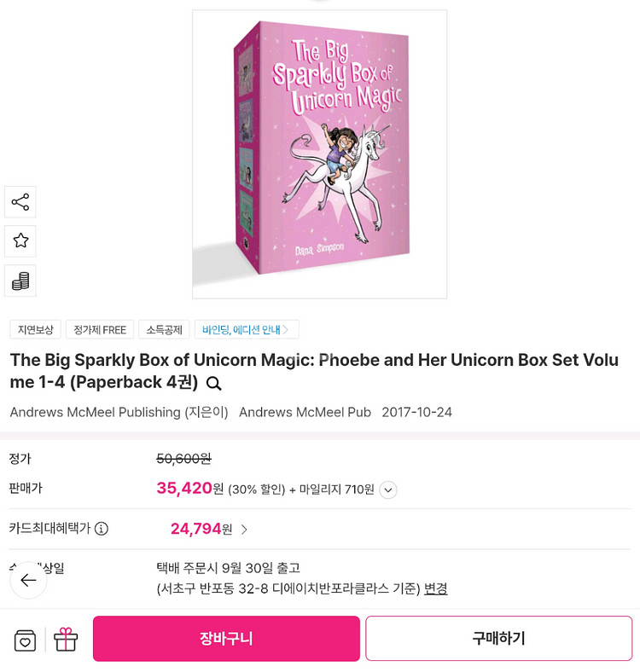Expand the sale price details chevron
This screenshot has width=640, height=672.
(388, 490)
